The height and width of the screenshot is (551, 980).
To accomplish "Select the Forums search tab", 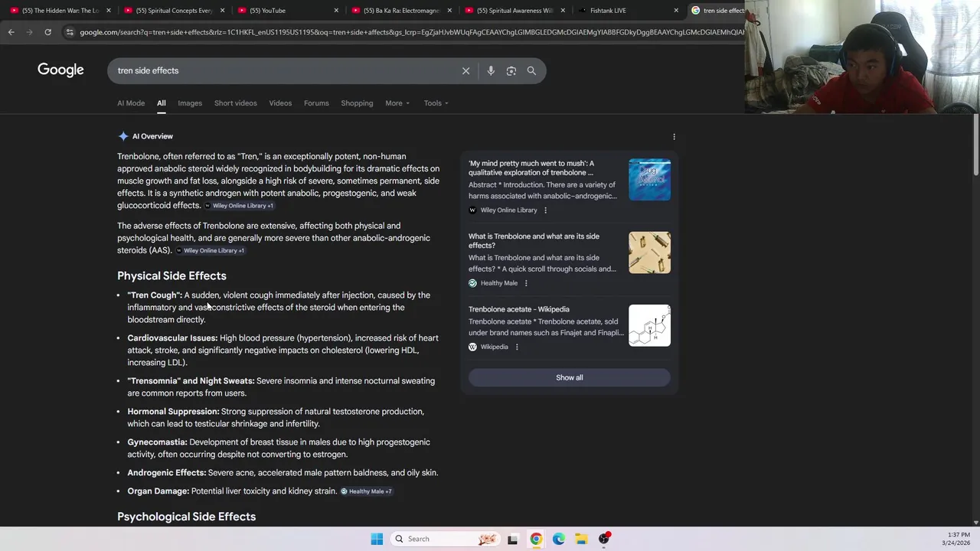I will 316,103.
